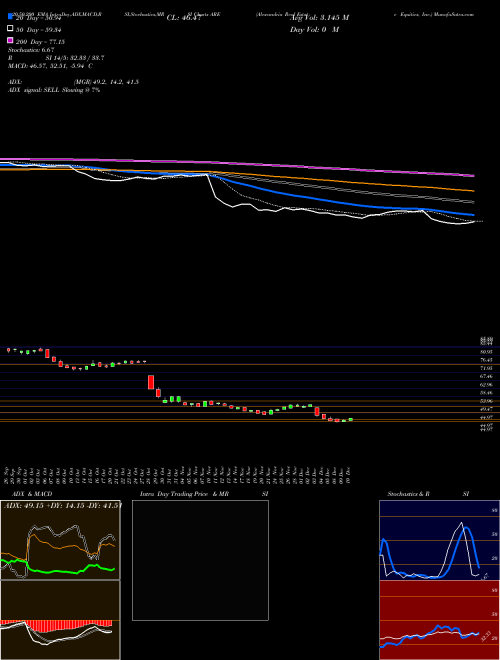The image size is (500, 660).
Task: Click the large red gap-down candlestick
Action: point(151,382)
